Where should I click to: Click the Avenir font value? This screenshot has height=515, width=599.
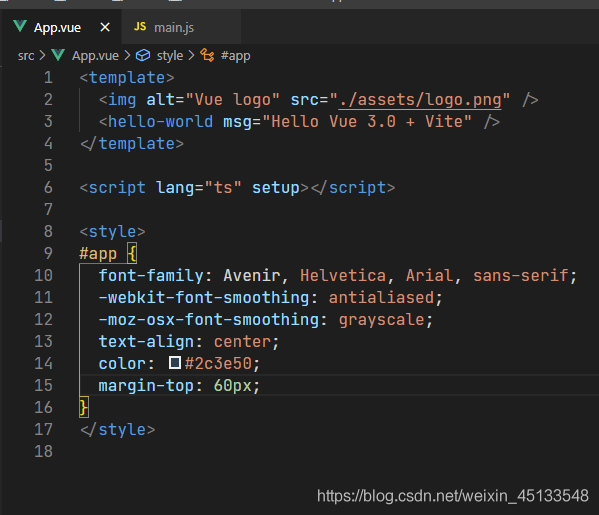click(x=252, y=275)
